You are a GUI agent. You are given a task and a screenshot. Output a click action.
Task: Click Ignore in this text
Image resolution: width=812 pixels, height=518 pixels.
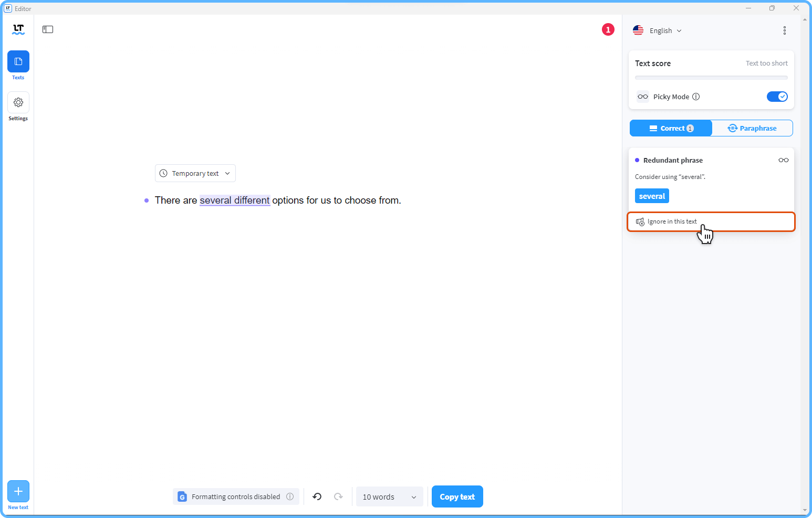tap(711, 221)
